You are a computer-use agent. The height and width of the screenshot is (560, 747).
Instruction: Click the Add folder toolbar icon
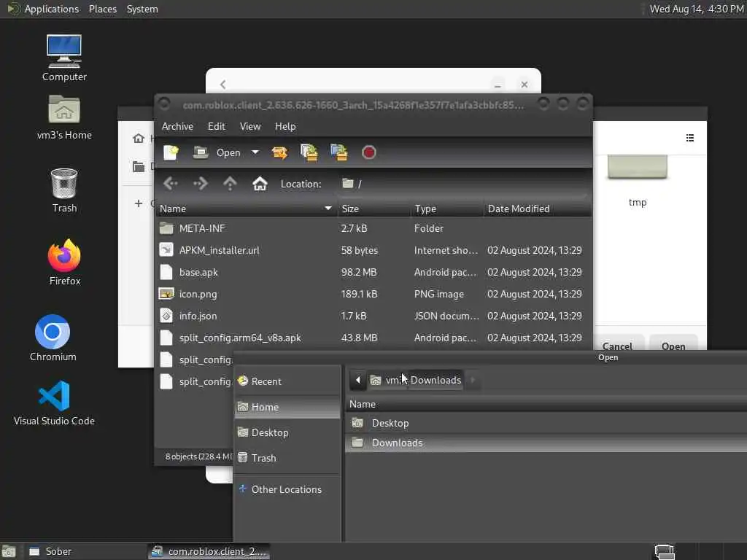click(x=339, y=152)
